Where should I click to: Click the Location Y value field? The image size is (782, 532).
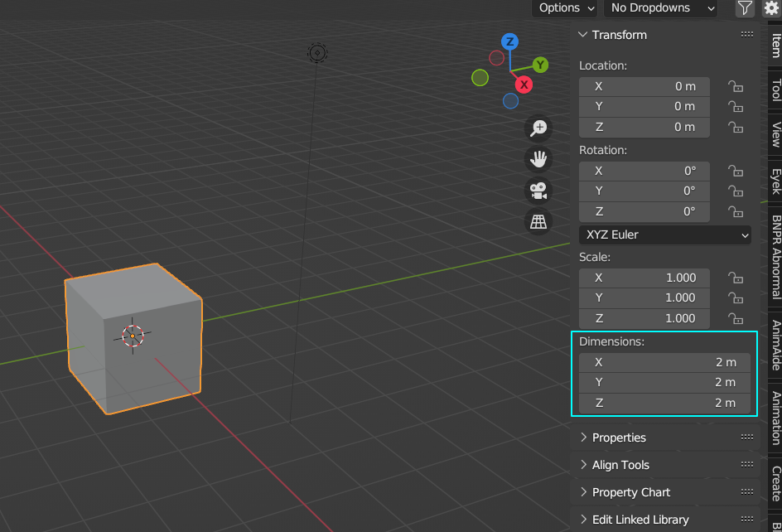coord(644,106)
